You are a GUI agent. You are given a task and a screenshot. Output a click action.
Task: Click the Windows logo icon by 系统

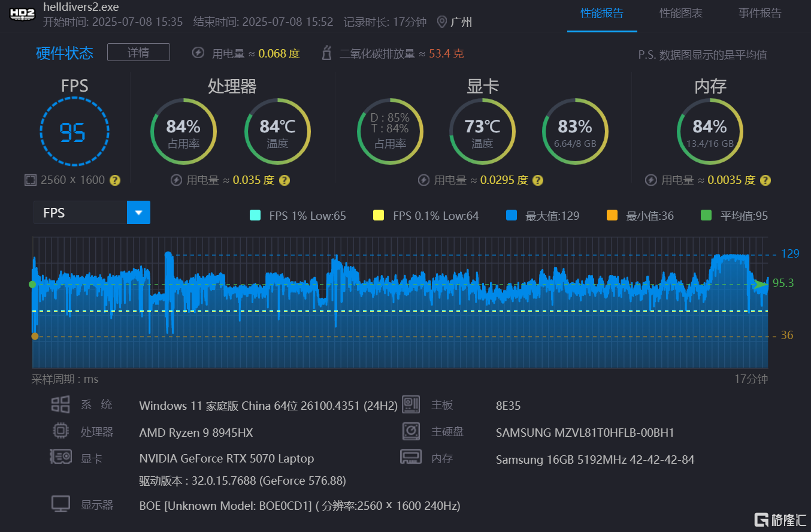60,404
